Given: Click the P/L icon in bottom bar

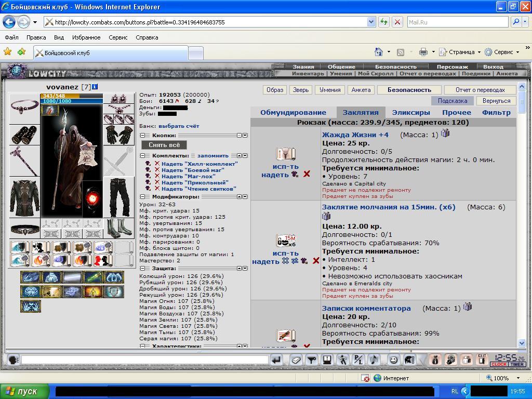Looking at the screenshot, I should (x=358, y=360).
